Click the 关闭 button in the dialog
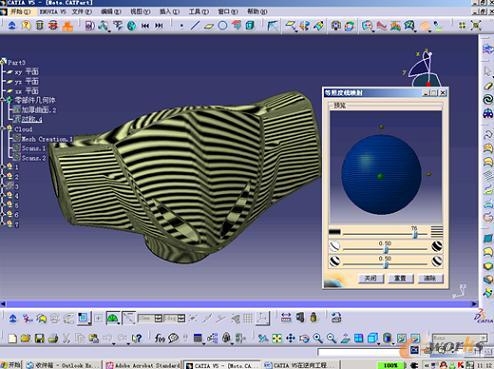 coord(371,278)
